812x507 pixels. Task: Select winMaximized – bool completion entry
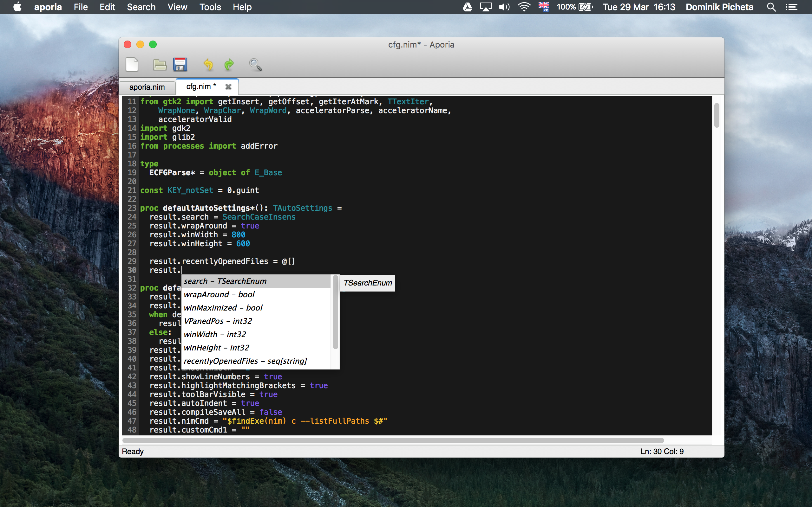(x=223, y=308)
